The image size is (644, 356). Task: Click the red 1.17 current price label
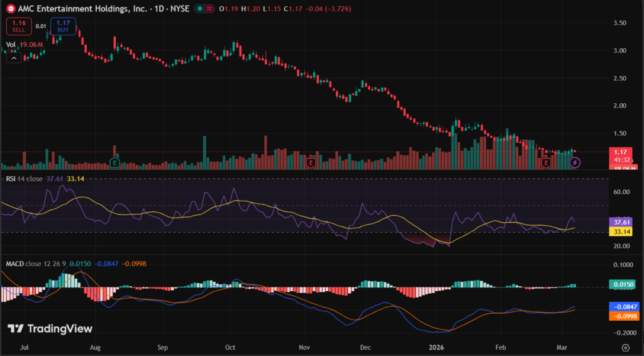coord(623,152)
